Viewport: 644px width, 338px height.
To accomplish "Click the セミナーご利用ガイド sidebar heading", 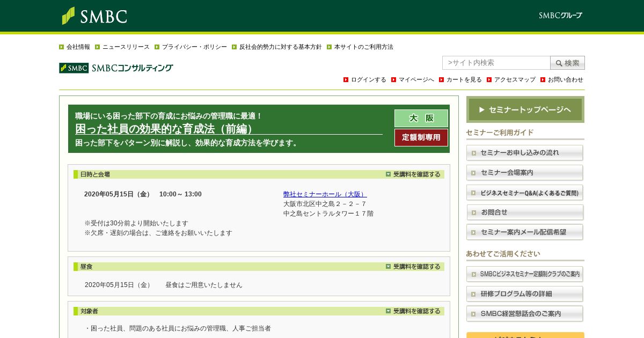I will coord(500,133).
